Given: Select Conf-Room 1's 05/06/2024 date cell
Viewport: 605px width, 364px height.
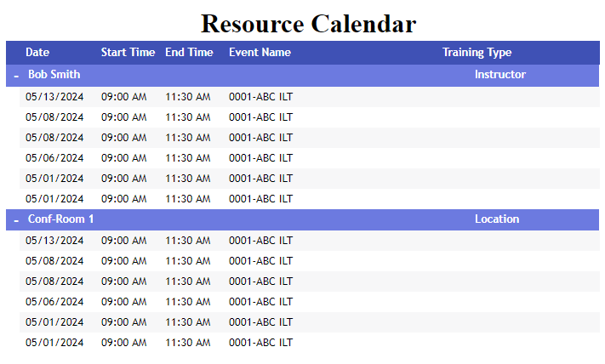Looking at the screenshot, I should coord(54,302).
